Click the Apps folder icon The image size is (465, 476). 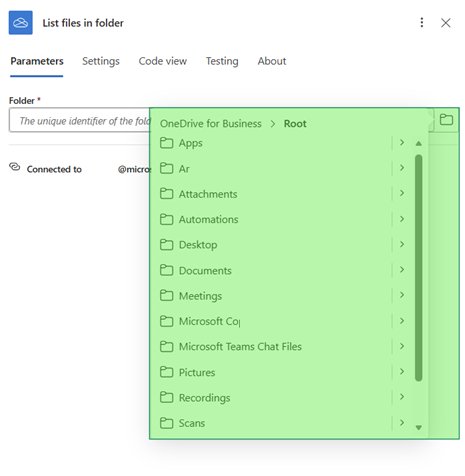(166, 143)
